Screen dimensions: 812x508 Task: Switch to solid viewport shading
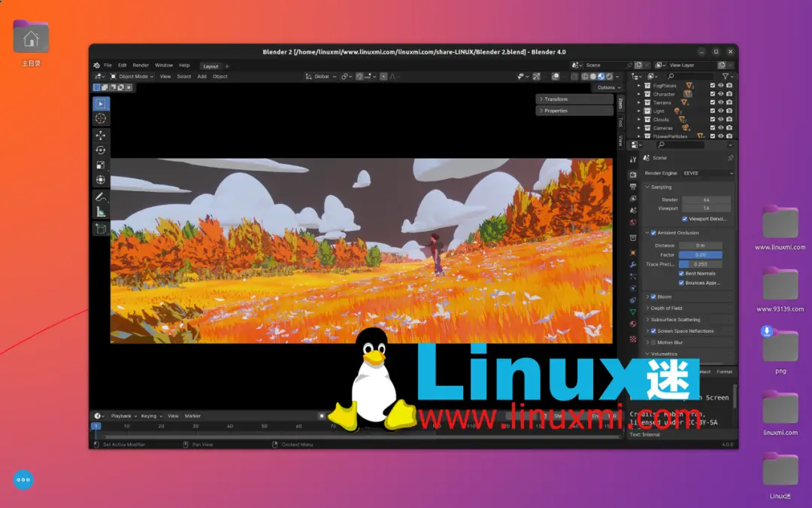tap(593, 76)
